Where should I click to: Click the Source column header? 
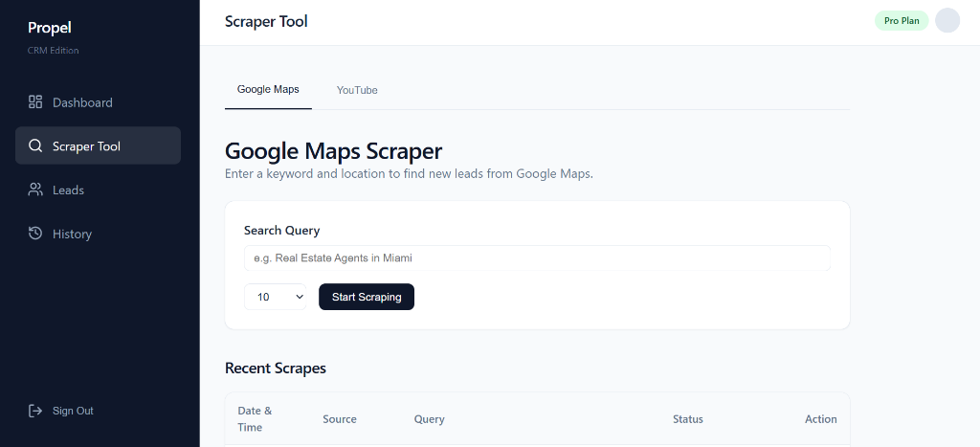point(339,419)
